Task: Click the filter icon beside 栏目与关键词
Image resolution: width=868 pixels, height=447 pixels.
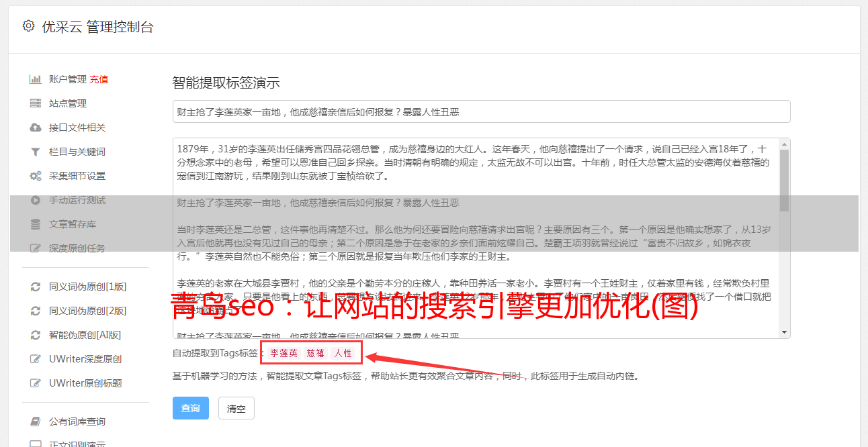Action: (36, 152)
